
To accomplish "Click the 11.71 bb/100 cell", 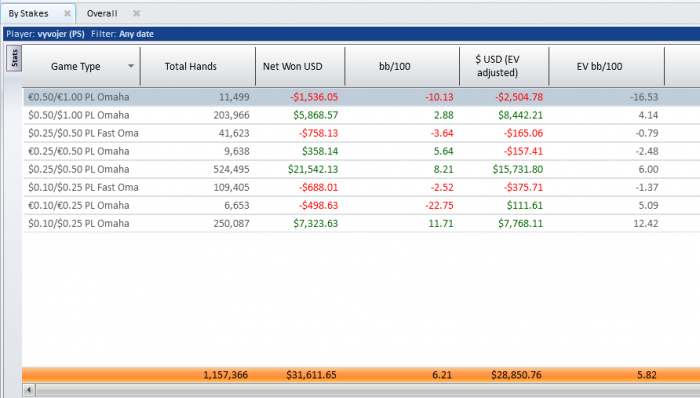I will pos(441,223).
